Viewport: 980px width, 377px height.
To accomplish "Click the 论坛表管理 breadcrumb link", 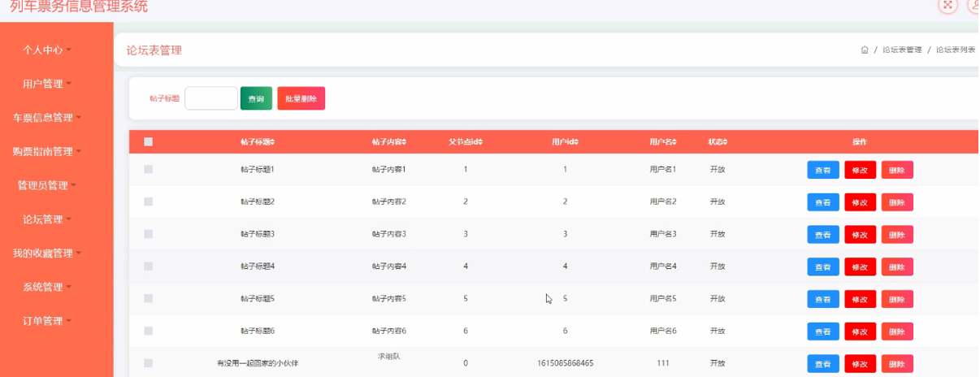I will [x=902, y=50].
